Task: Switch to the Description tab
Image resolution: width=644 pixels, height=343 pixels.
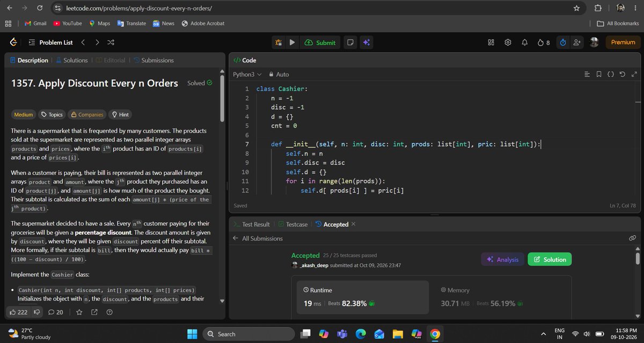Action: pyautogui.click(x=29, y=61)
